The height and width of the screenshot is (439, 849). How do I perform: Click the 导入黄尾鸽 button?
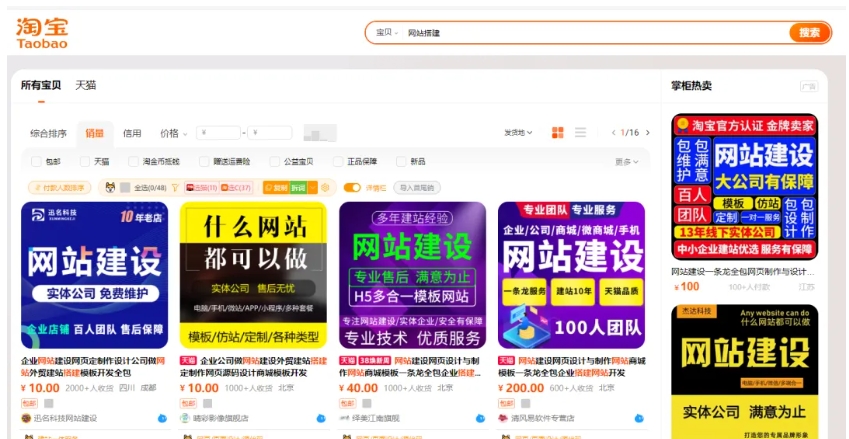[416, 188]
